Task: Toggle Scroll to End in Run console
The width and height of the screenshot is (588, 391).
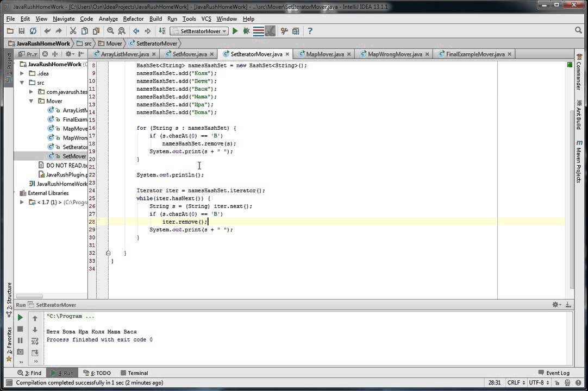Action: [35, 352]
